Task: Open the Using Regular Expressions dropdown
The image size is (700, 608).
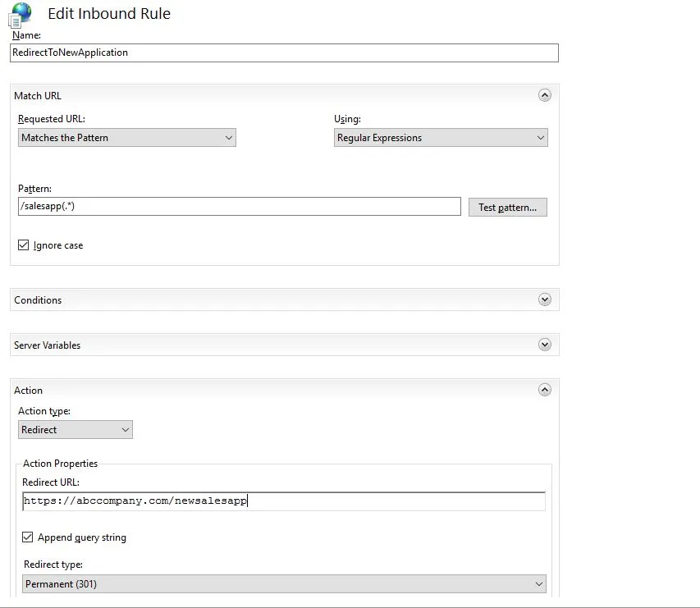Action: (441, 138)
